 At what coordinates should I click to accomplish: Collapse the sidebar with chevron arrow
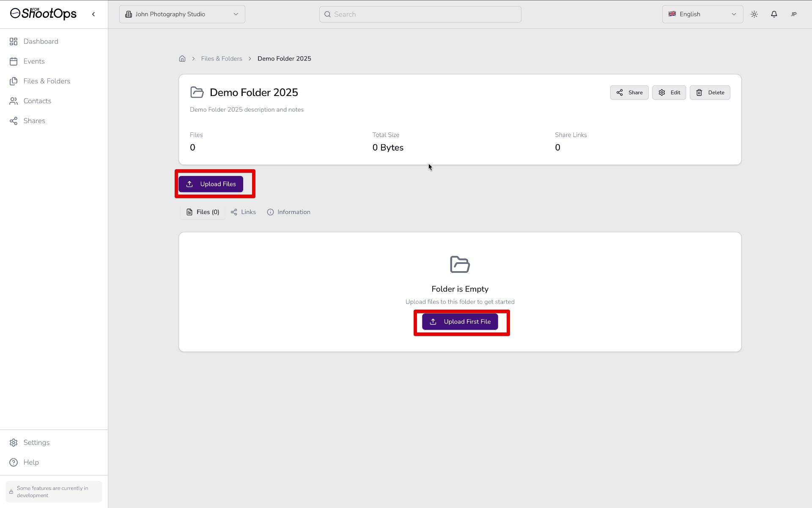coord(93,14)
